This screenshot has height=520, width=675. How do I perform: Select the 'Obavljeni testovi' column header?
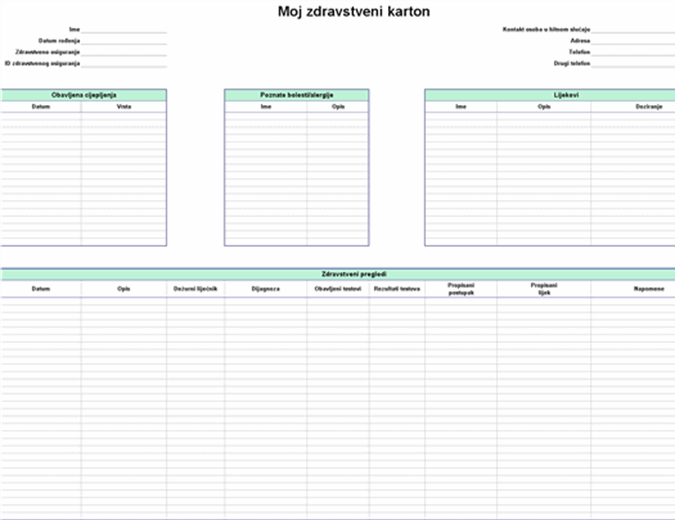338,288
